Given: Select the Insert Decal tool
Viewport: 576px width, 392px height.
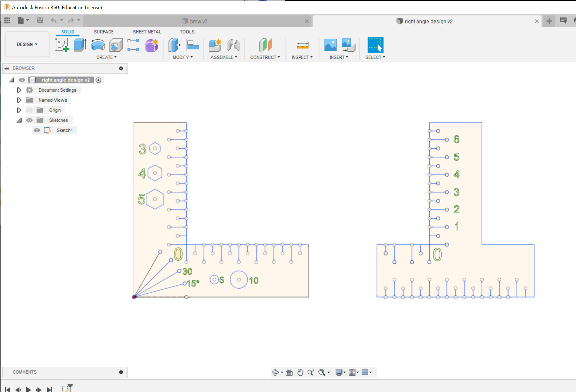Looking at the screenshot, I should click(330, 45).
